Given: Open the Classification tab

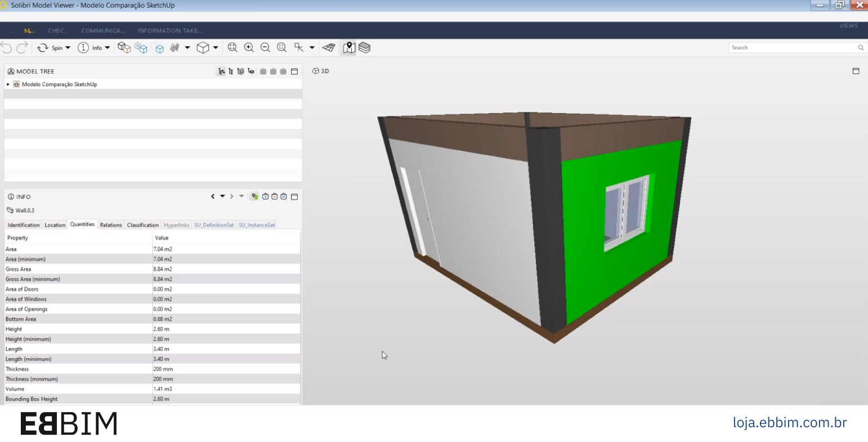Looking at the screenshot, I should pos(143,225).
